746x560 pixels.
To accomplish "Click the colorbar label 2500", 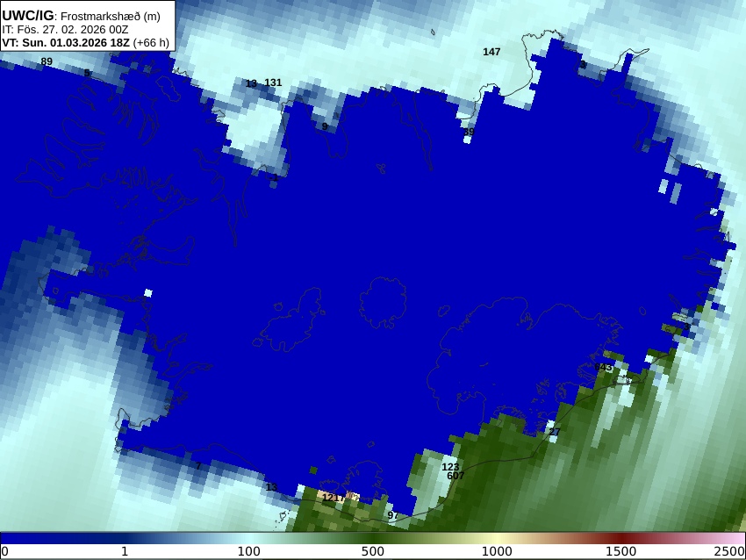I will point(730,551).
